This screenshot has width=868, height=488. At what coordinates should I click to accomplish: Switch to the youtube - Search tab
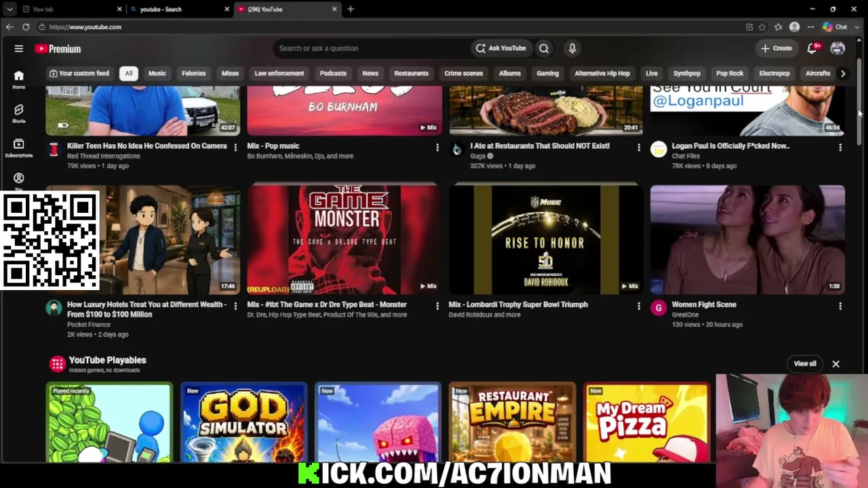(179, 9)
